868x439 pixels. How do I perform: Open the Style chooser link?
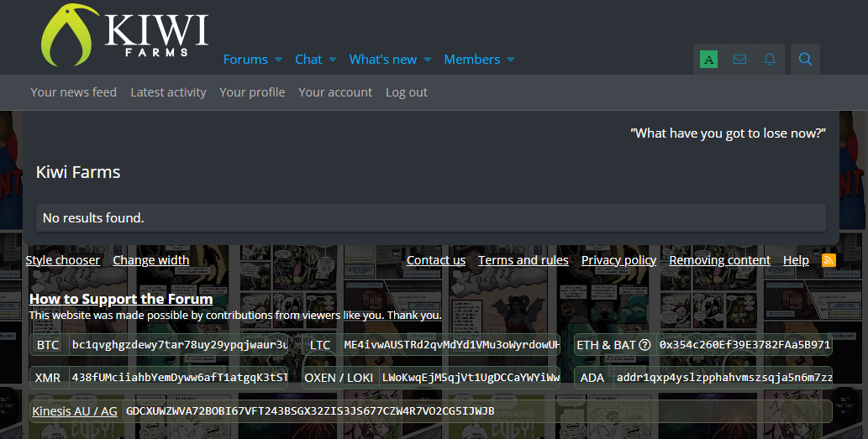click(x=62, y=260)
